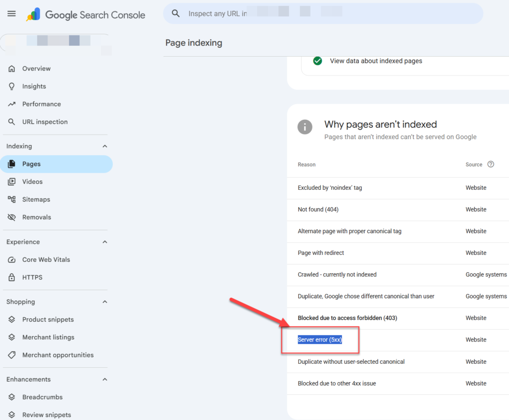Click the Videos play icon
The width and height of the screenshot is (509, 420).
(12, 182)
